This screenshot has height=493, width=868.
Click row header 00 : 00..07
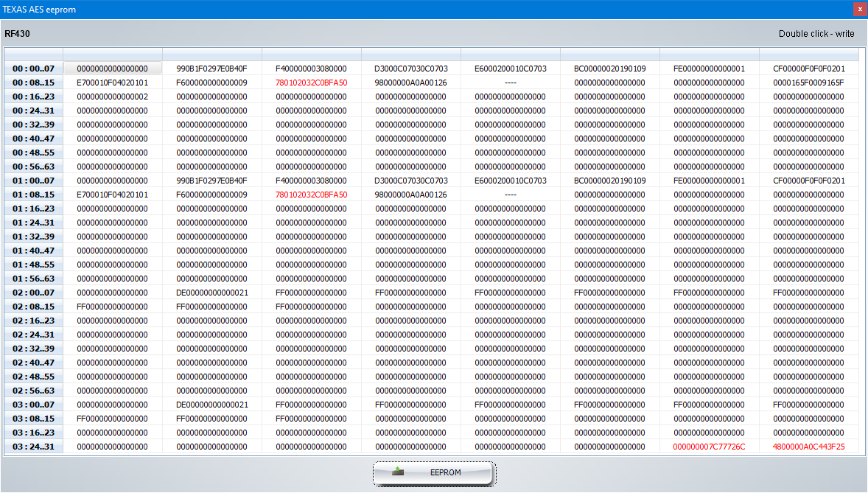34,69
